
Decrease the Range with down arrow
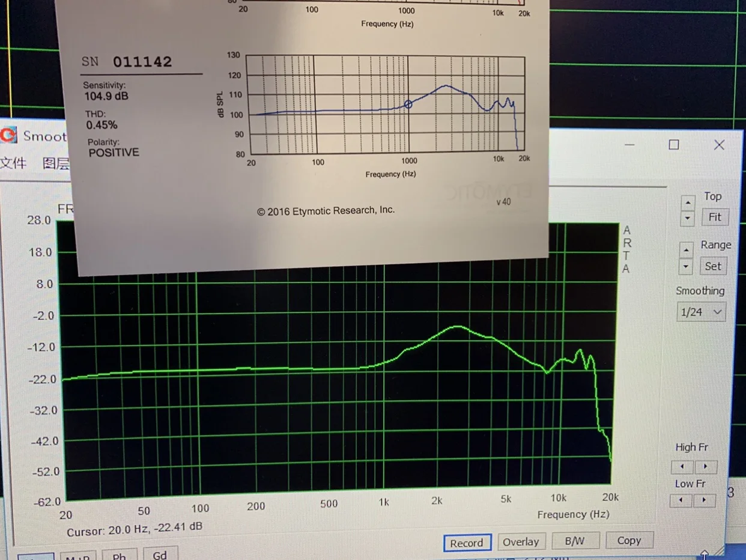pyautogui.click(x=687, y=266)
